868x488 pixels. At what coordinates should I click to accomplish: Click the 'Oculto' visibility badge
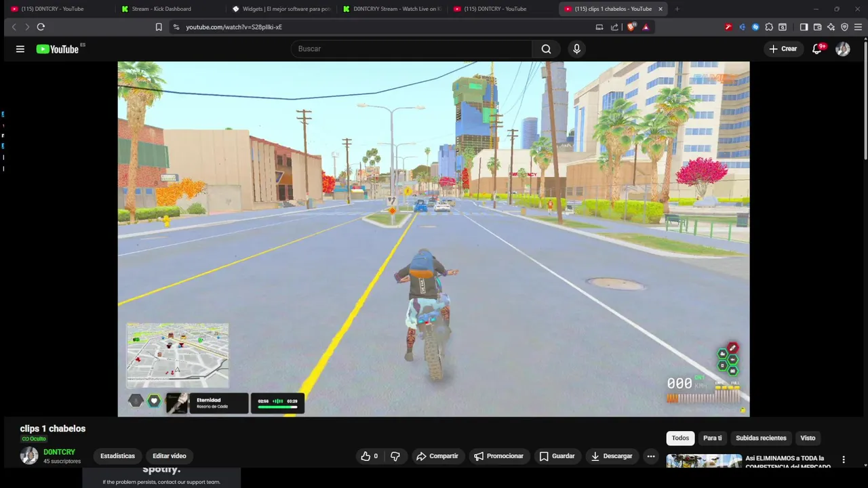click(34, 439)
